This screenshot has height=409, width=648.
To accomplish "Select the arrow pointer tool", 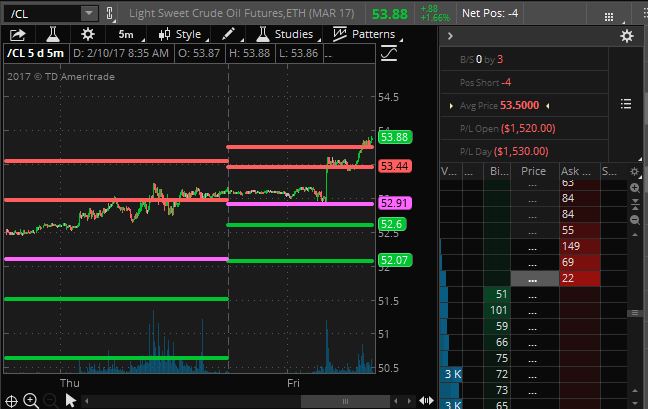I will pos(71,400).
